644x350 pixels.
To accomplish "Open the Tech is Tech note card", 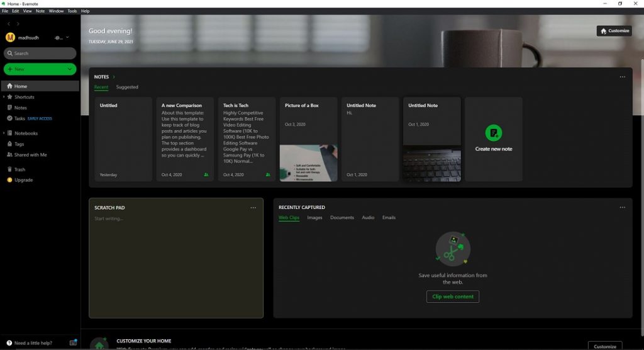I will [247, 139].
